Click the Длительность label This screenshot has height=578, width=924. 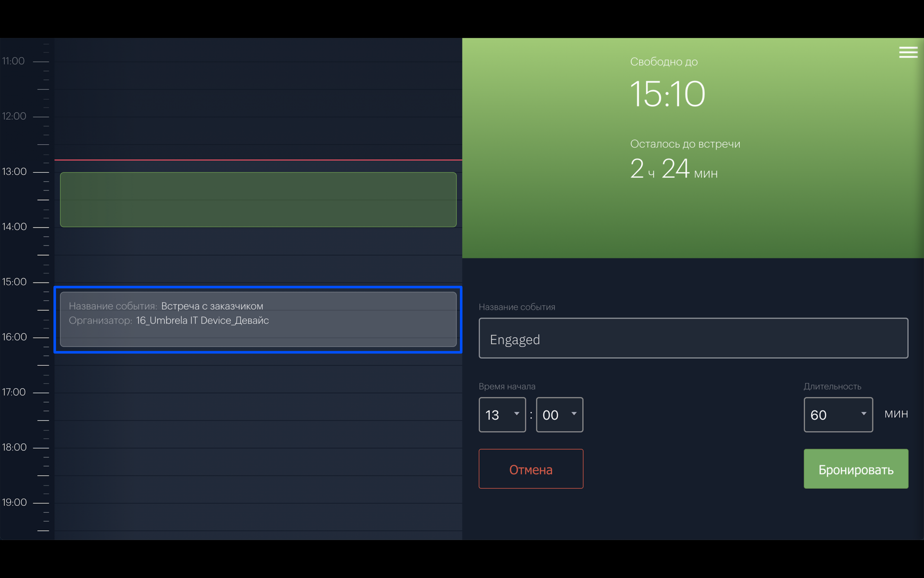832,386
